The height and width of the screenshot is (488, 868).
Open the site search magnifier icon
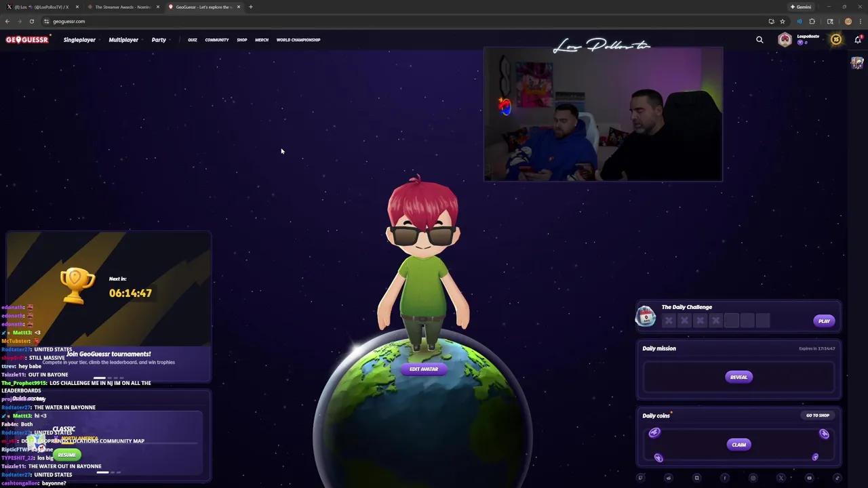coord(759,40)
